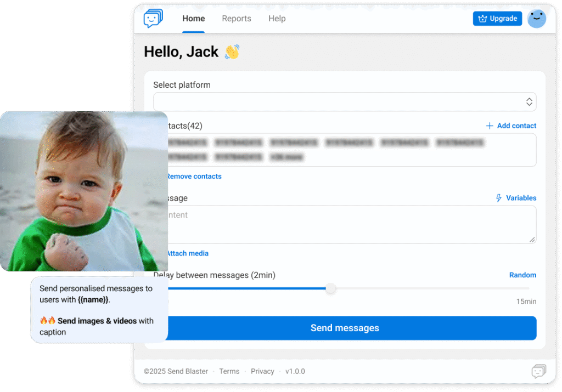Go to the Home tab
The width and height of the screenshot is (562, 392).
pos(193,19)
